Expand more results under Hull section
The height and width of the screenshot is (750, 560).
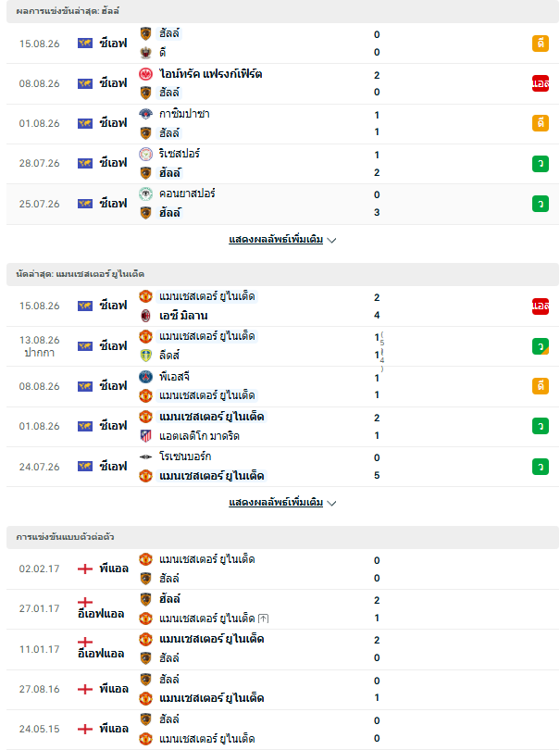276,239
